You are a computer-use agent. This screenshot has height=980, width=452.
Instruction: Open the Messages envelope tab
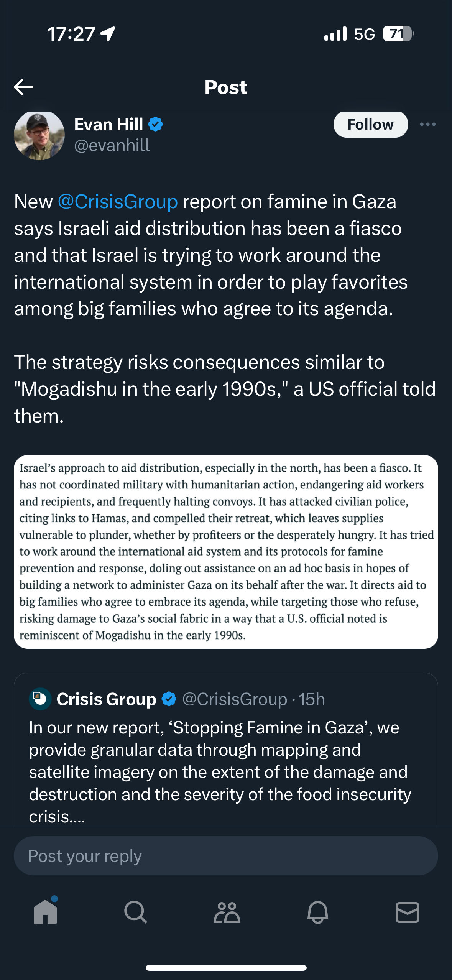(407, 912)
